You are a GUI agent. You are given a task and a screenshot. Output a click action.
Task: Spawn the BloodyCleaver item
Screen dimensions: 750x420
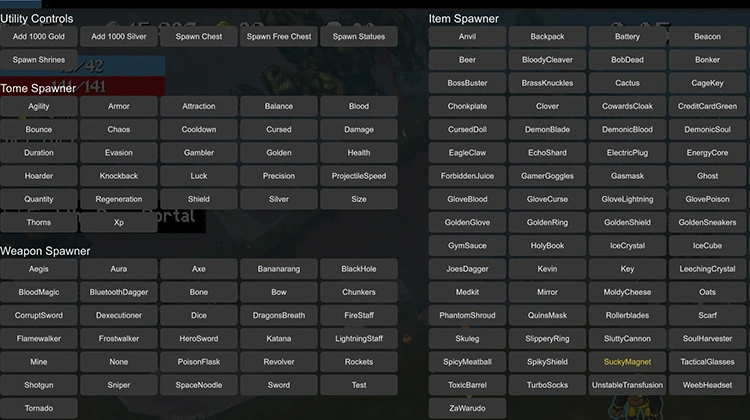[x=547, y=60]
